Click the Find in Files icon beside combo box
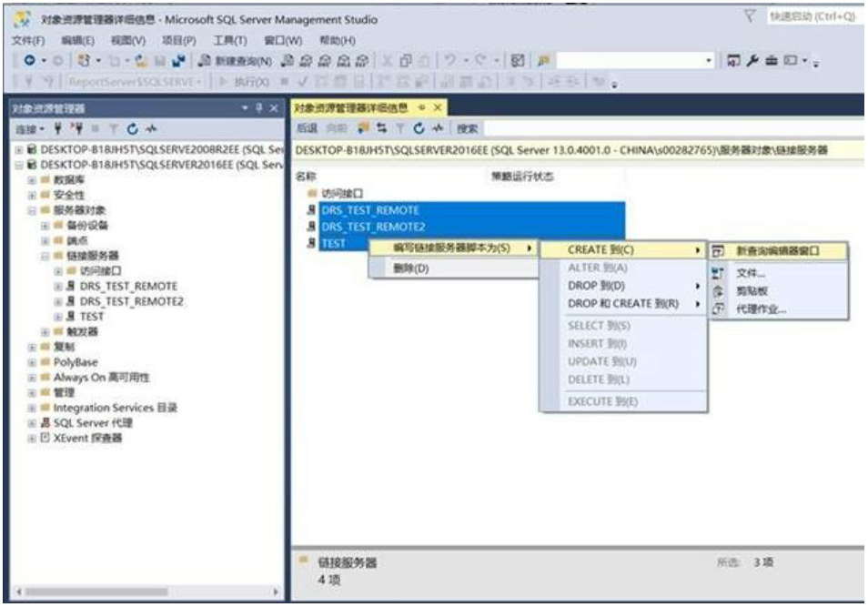The image size is (868, 607). pyautogui.click(x=543, y=60)
